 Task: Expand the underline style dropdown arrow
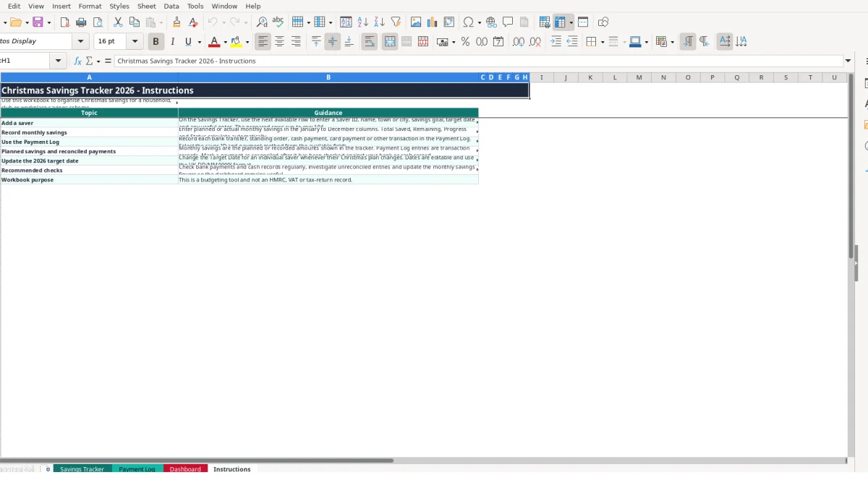pyautogui.click(x=199, y=42)
